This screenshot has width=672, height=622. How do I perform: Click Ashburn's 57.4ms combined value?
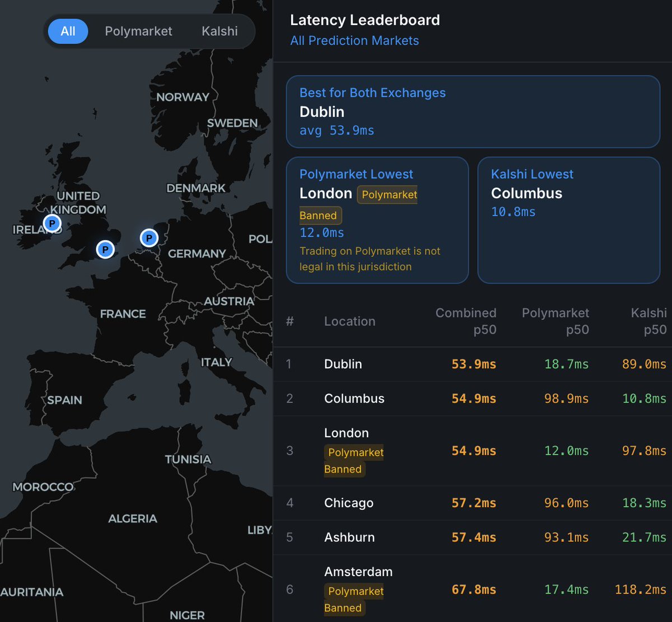tap(474, 537)
